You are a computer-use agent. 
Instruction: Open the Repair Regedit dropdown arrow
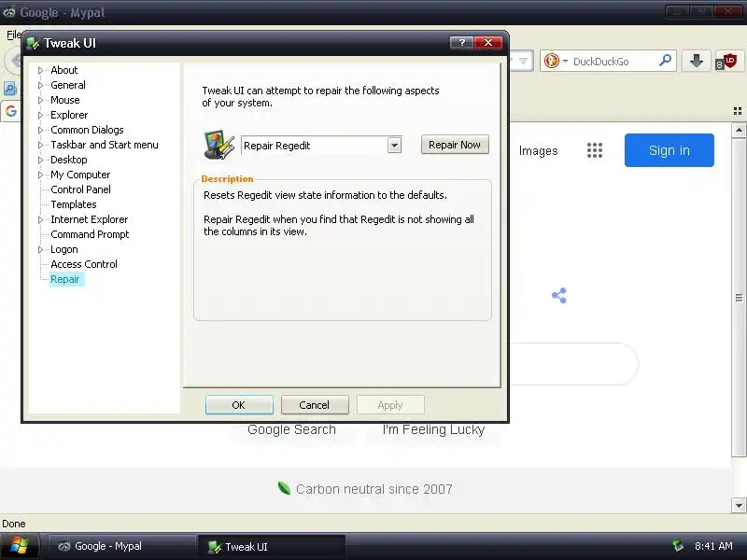click(x=394, y=146)
